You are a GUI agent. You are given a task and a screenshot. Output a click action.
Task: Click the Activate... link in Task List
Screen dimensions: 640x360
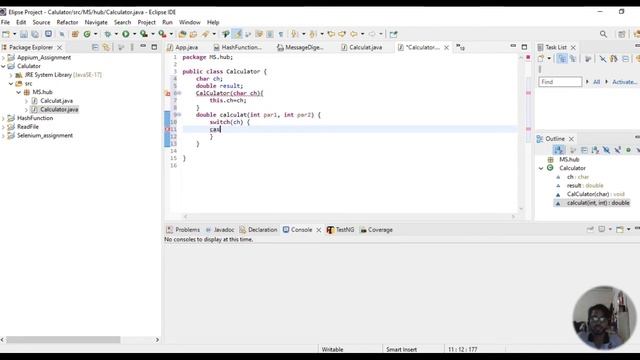pyautogui.click(x=624, y=82)
